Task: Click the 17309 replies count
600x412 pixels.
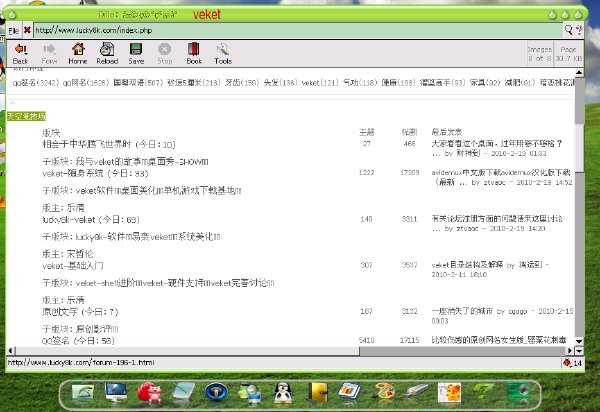Action: tap(409, 173)
